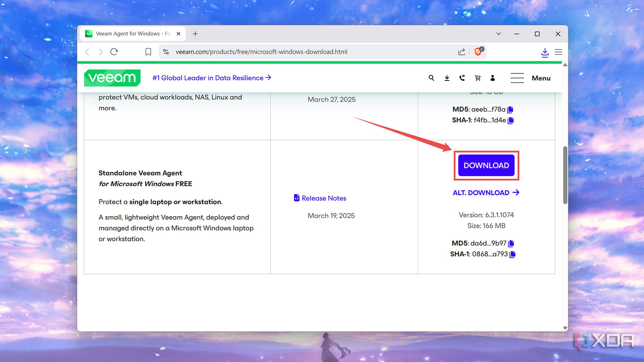The height and width of the screenshot is (362, 644).
Task: Click the user account icon
Action: point(492,78)
